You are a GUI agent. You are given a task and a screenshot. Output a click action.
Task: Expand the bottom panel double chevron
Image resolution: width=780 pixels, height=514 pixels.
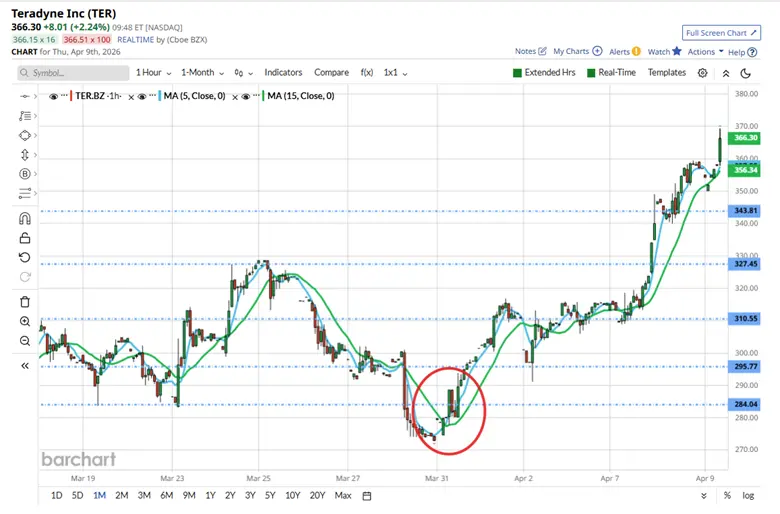click(x=703, y=496)
